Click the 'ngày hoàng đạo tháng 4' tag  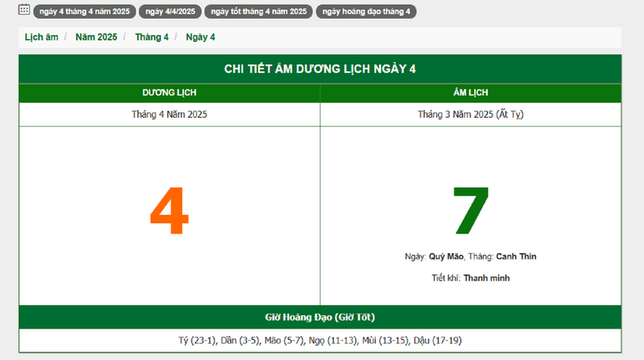point(366,12)
